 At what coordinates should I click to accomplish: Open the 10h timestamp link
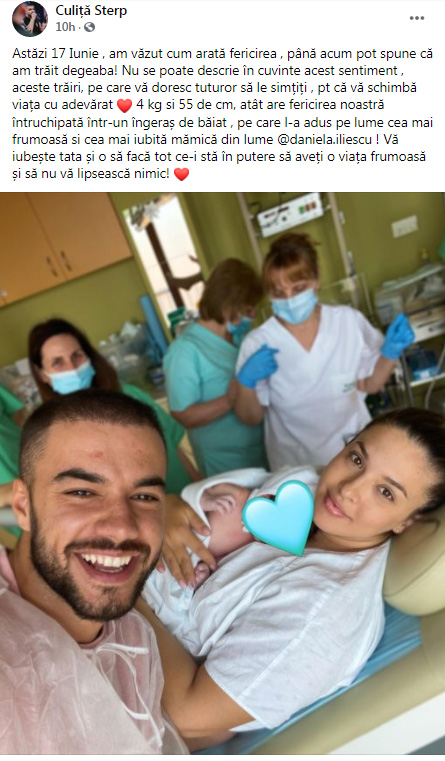tap(65, 27)
